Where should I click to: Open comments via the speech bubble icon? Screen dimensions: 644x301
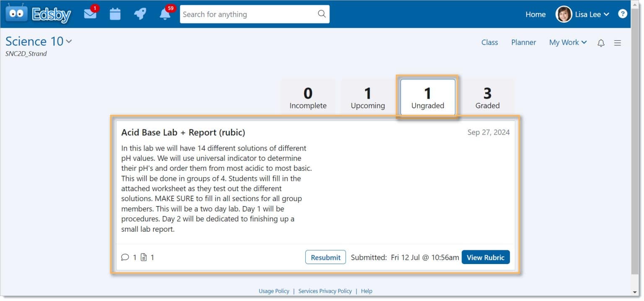125,257
